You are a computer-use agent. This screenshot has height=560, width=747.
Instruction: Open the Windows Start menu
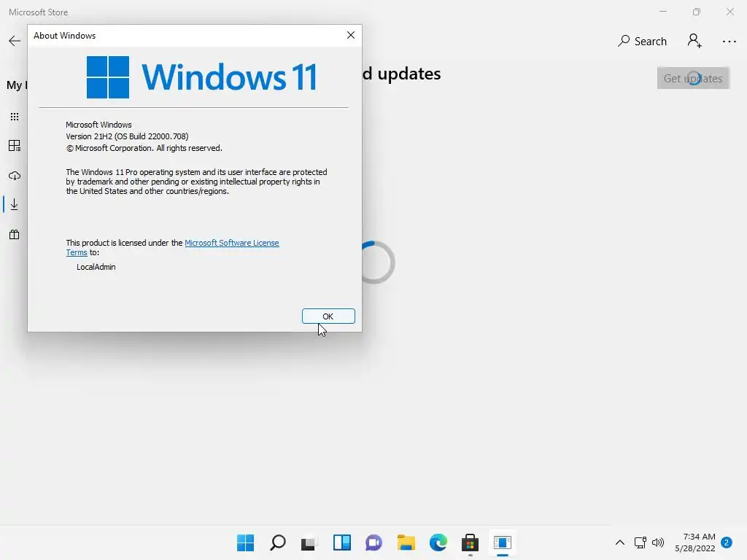pos(245,542)
